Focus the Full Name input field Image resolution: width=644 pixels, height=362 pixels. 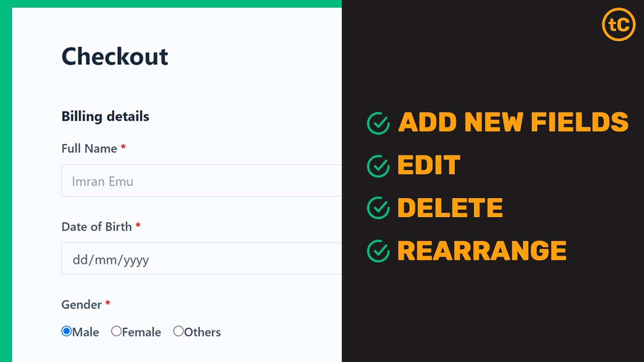pos(201,181)
